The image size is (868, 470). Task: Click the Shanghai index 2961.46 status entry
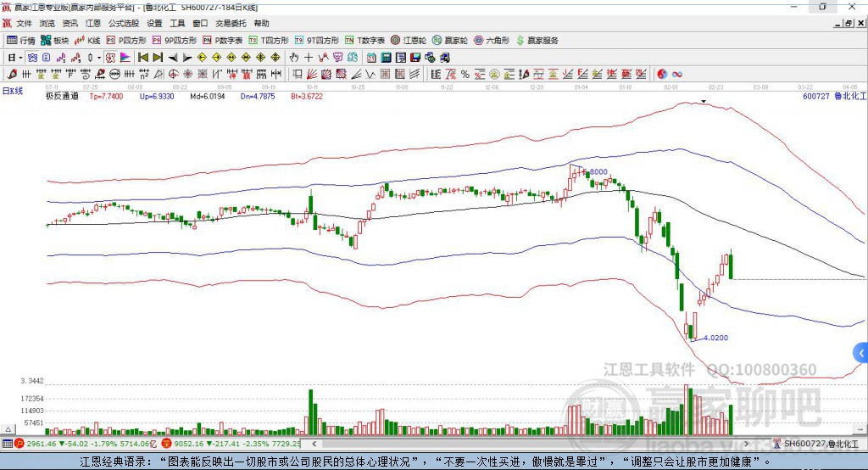pyautogui.click(x=86, y=444)
